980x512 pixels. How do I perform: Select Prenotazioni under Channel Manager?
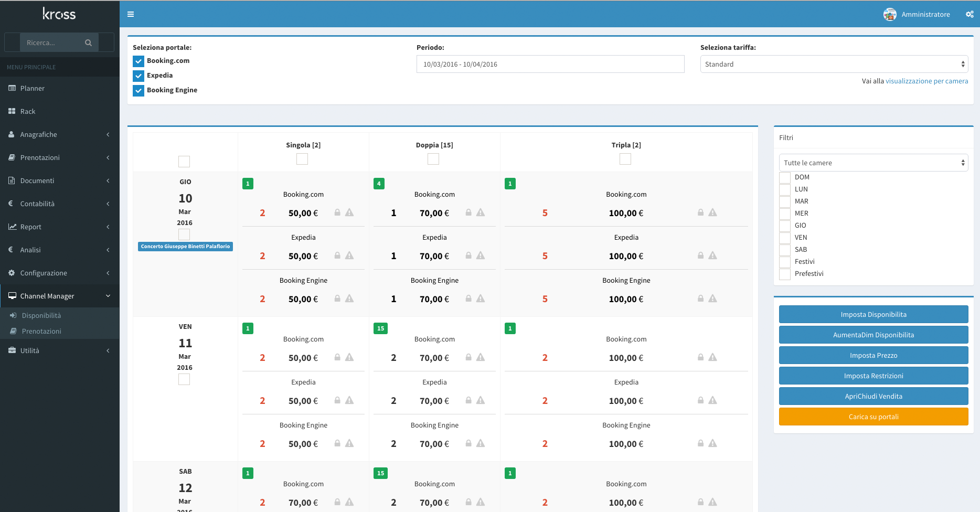click(60, 331)
